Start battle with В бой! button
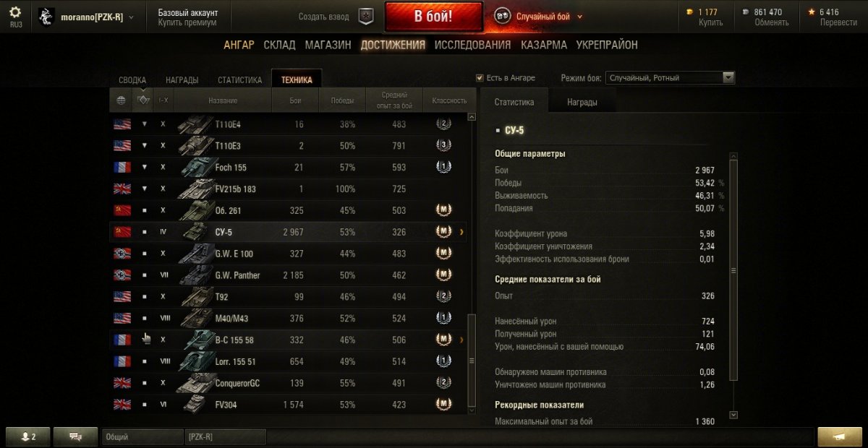The image size is (868, 448). [434, 17]
